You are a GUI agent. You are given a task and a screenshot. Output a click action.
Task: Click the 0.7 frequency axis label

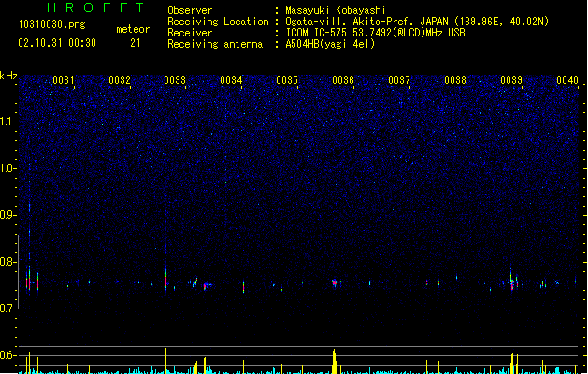[8, 309]
